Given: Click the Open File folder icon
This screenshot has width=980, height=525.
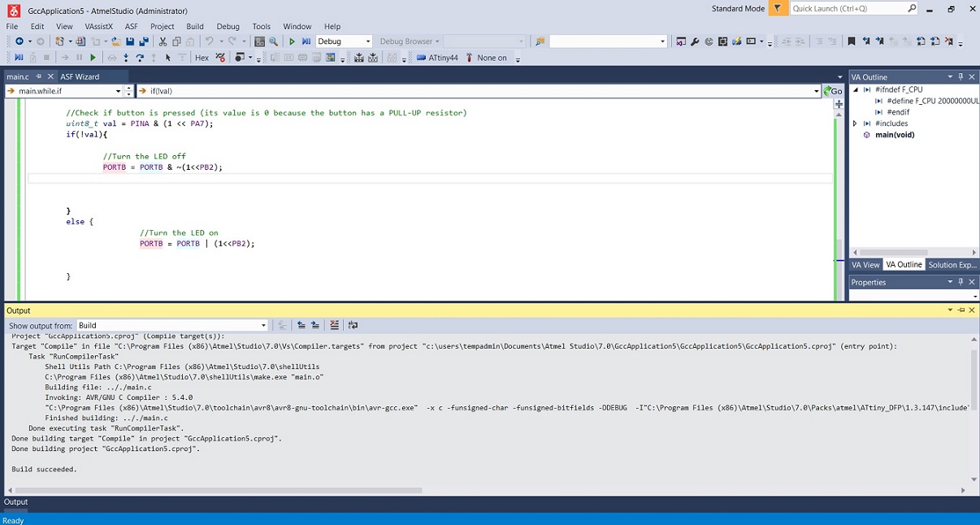Looking at the screenshot, I should click(x=116, y=41).
